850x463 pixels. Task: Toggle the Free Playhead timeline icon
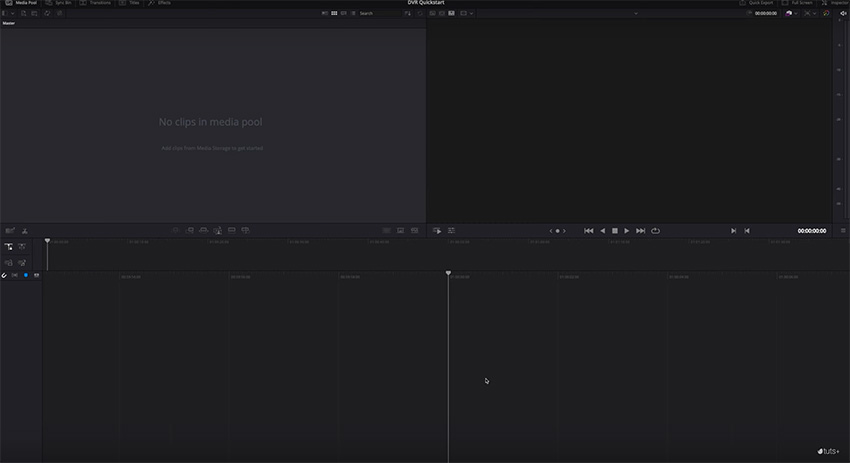22,247
